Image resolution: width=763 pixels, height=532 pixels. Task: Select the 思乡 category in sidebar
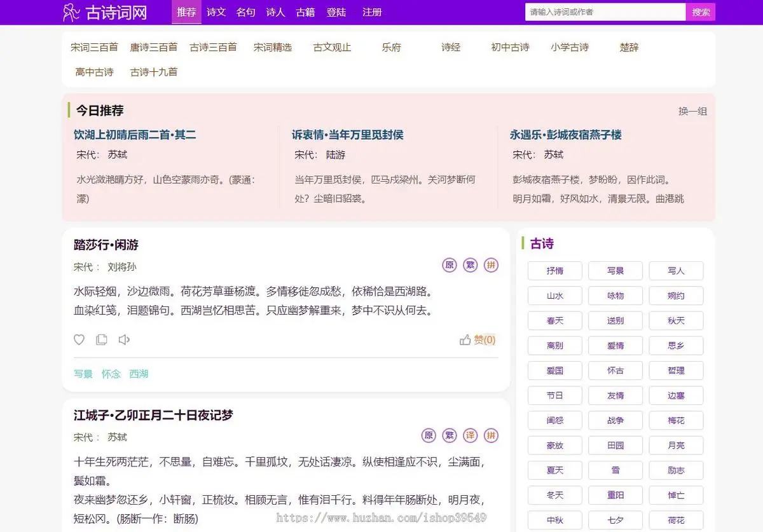677,346
